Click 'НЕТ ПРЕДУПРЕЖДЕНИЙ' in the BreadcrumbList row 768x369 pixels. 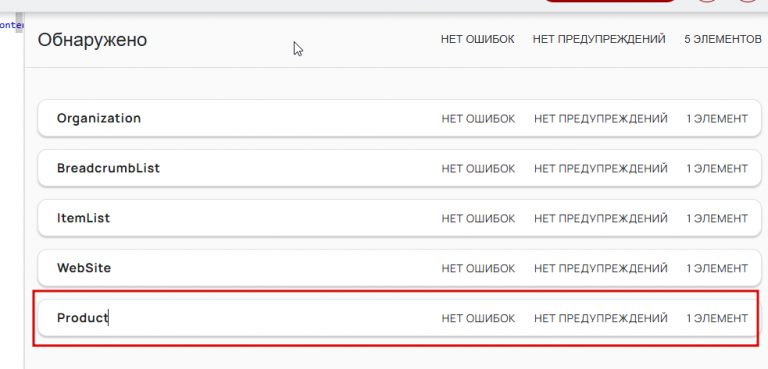(601, 169)
